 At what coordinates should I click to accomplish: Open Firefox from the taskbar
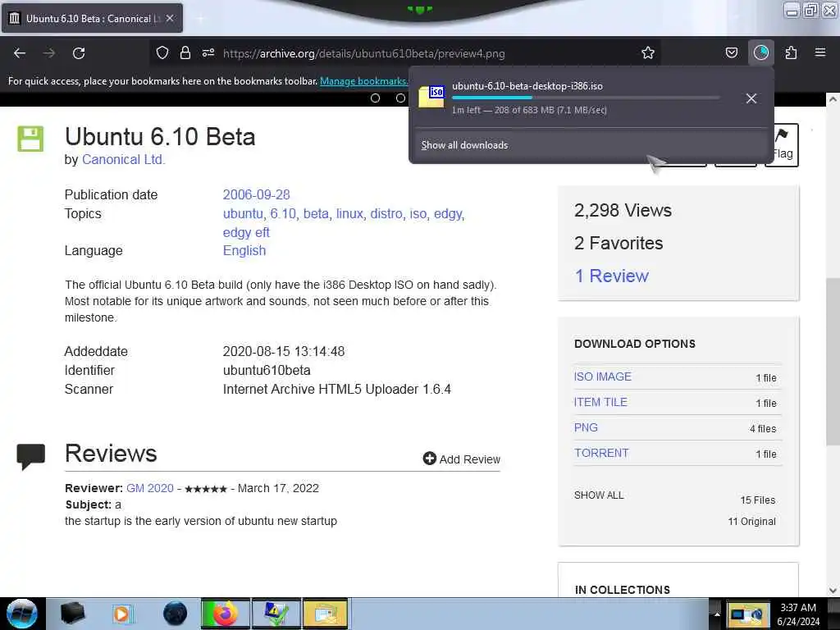click(x=225, y=614)
